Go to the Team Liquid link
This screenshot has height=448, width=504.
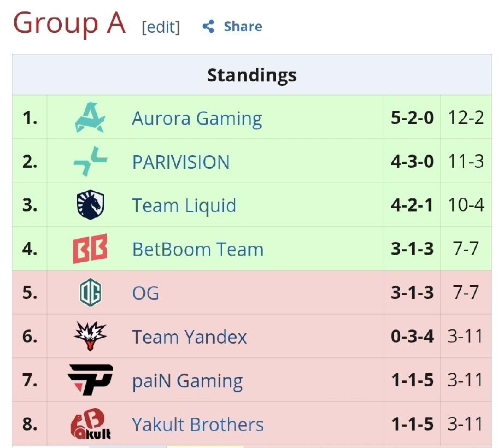(x=184, y=206)
